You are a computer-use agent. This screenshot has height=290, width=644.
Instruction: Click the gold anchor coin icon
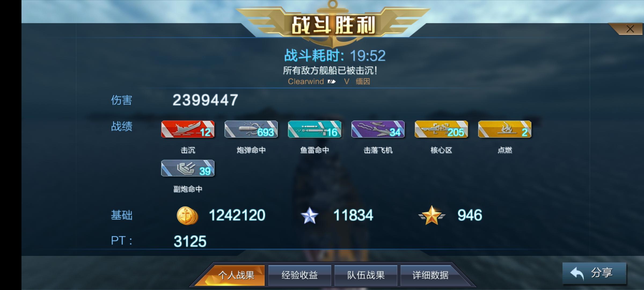coord(187,216)
